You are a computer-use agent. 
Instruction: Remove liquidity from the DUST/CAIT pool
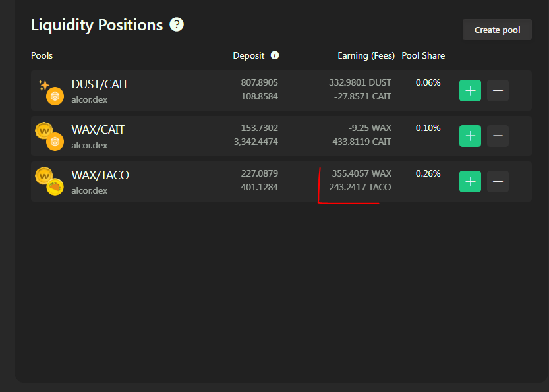498,91
